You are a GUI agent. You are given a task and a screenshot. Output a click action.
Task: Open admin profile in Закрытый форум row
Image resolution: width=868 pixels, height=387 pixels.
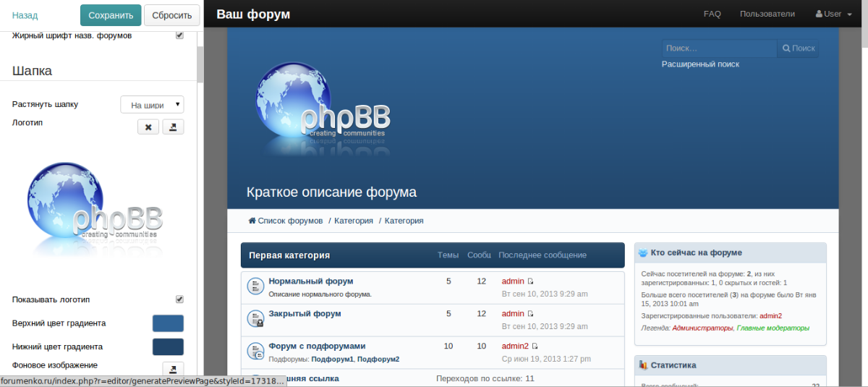click(513, 314)
